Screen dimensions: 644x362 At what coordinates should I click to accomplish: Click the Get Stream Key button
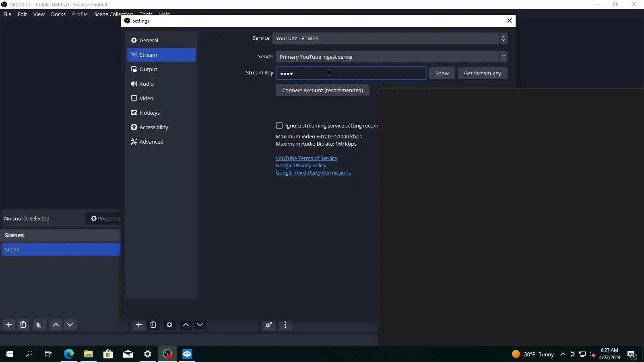(483, 73)
